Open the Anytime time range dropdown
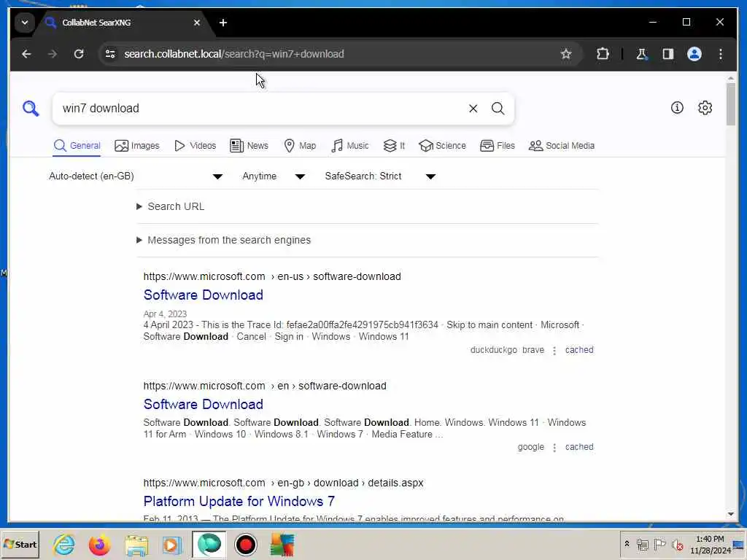747x560 pixels. coord(274,176)
